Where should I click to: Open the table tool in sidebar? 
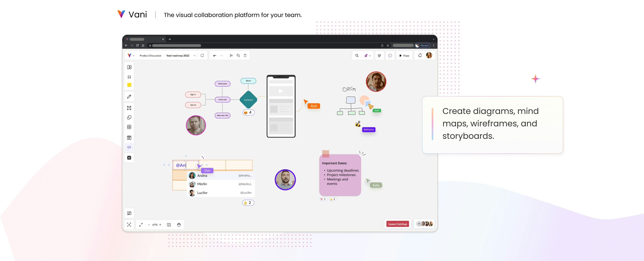(129, 127)
